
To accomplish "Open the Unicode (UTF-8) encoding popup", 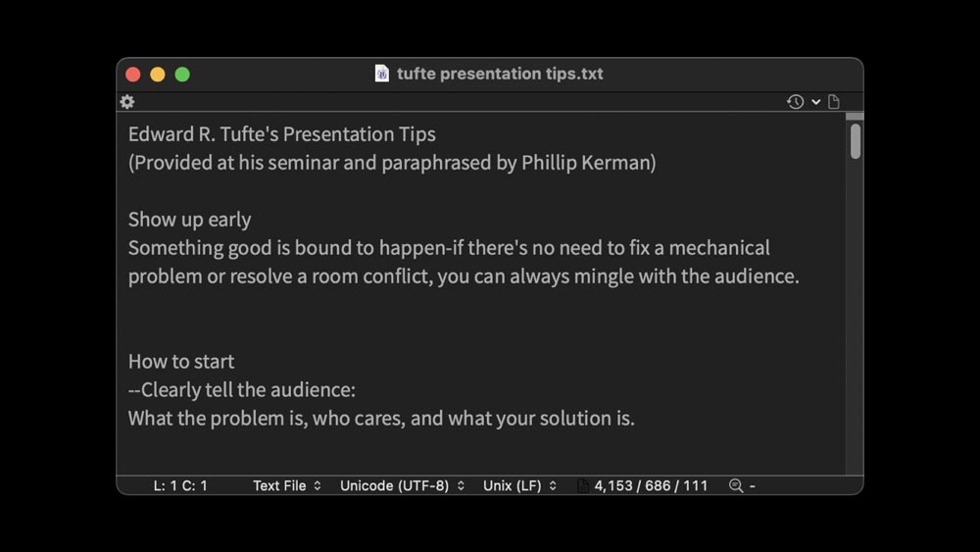I will click(402, 485).
